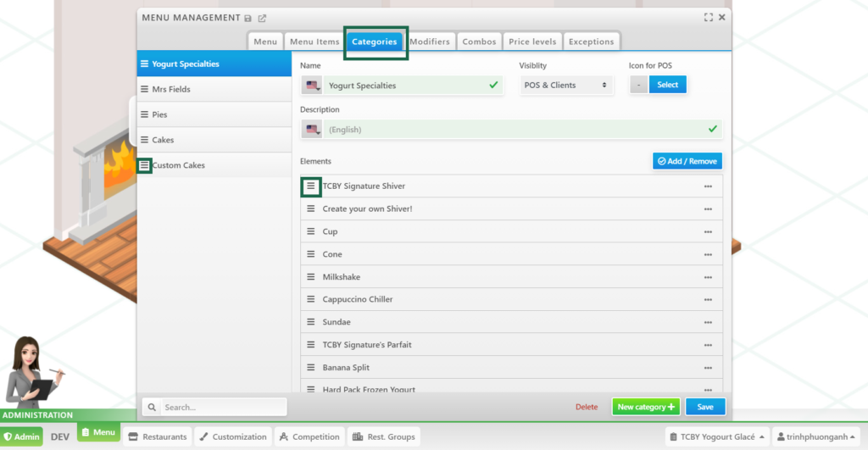Switch to the Price levels tab
868x450 pixels.
pyautogui.click(x=531, y=42)
